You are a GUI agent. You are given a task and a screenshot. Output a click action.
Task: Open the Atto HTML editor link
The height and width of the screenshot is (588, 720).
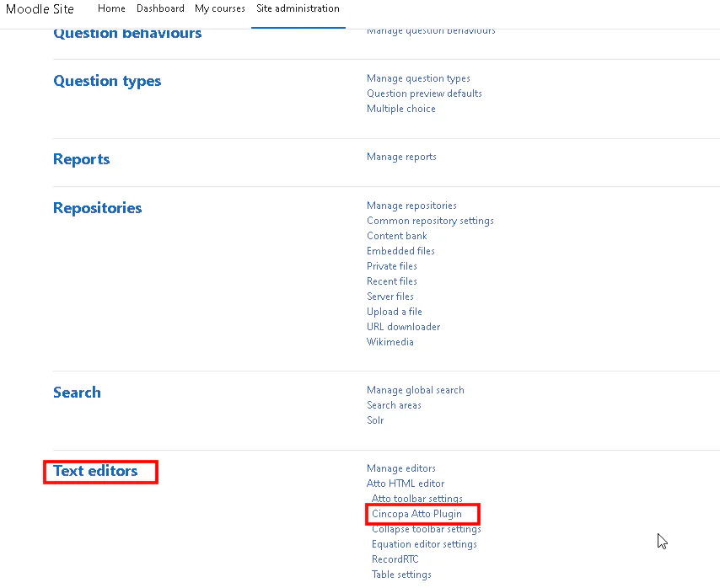[x=406, y=484]
